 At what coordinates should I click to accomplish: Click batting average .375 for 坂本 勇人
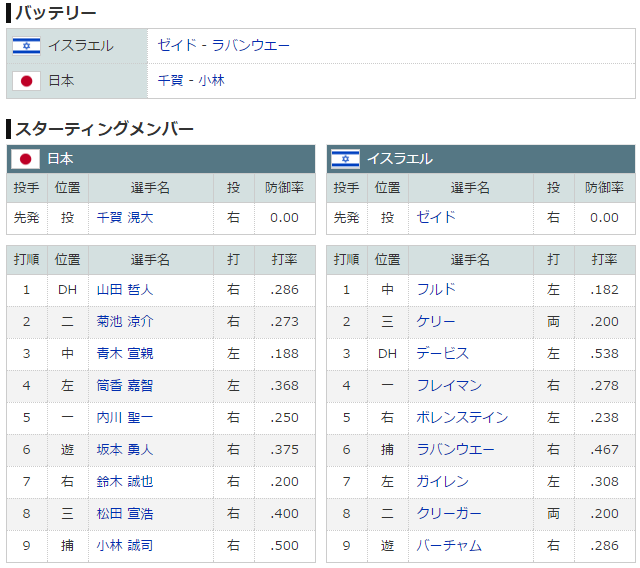point(284,450)
